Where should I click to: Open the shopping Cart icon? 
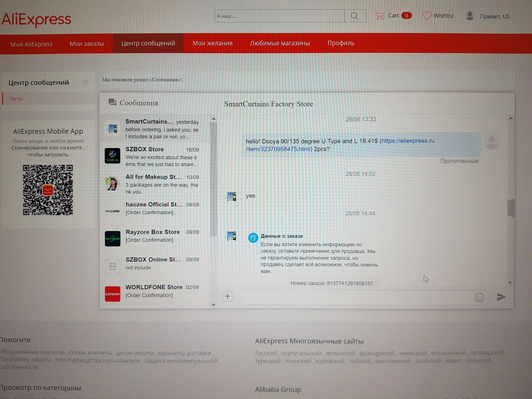380,16
